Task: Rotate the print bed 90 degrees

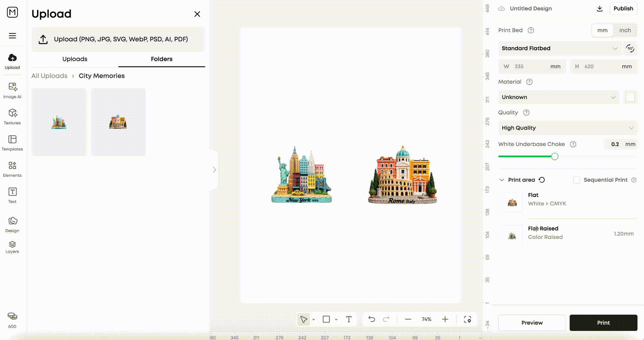Action: [630, 48]
